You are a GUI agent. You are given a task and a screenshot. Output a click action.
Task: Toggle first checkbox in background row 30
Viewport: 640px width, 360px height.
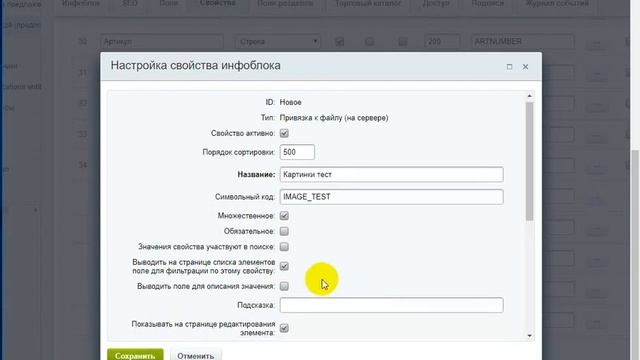339,42
